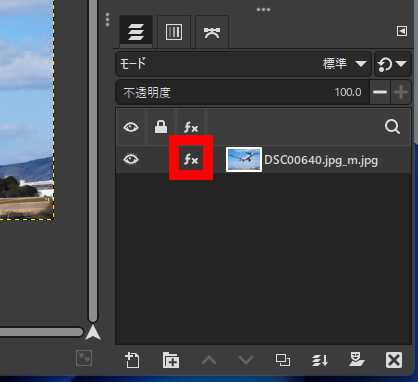Click the horizontal canvas scrollbar
The image size is (418, 382).
coord(41,332)
